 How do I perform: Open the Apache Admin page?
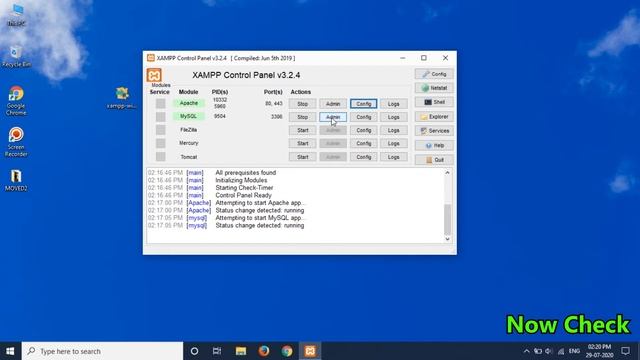[333, 104]
